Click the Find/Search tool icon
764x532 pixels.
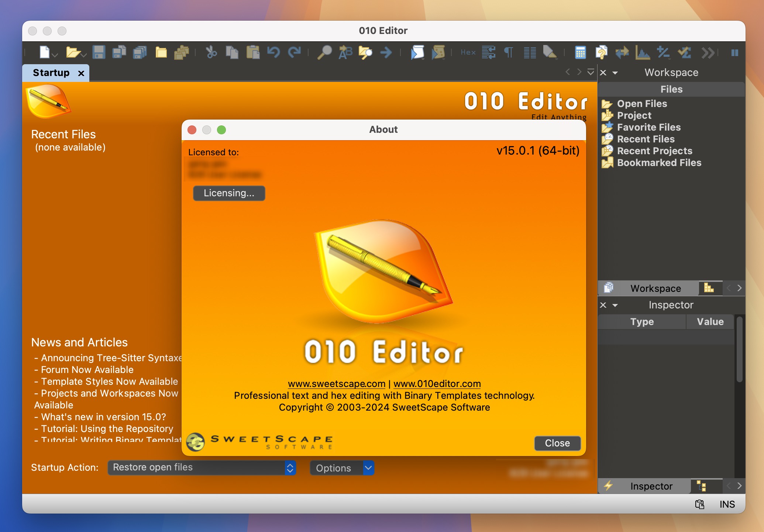323,52
